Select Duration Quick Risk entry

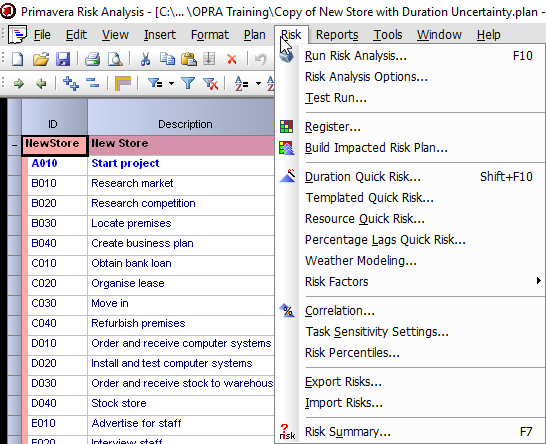(x=409, y=177)
